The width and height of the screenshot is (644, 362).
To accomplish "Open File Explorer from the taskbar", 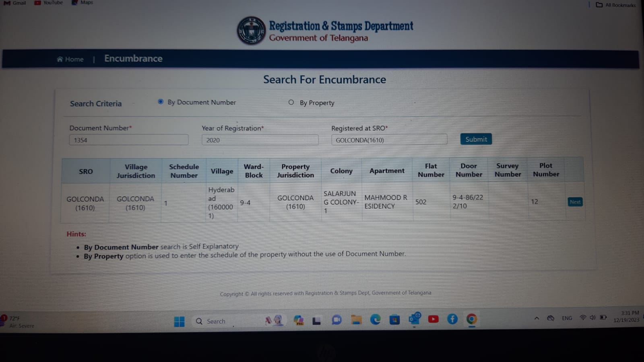I will pos(356,320).
